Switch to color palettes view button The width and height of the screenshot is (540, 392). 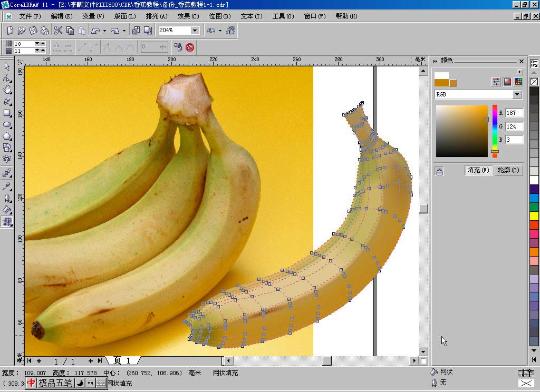coord(518,82)
